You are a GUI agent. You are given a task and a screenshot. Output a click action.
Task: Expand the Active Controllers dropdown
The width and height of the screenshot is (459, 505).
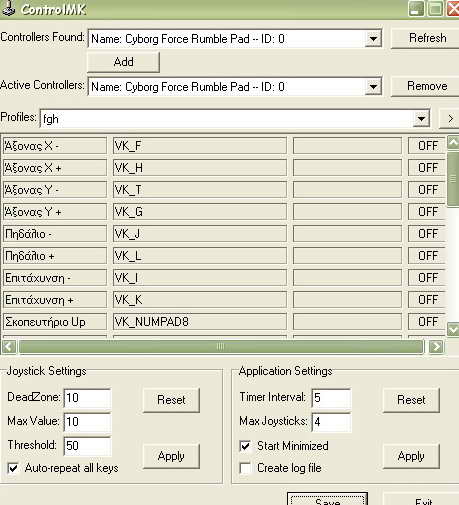coord(373,87)
